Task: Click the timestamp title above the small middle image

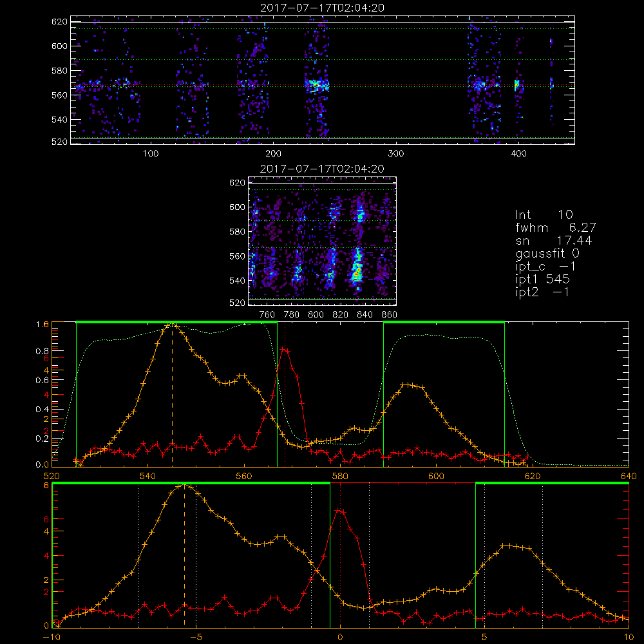Action: pyautogui.click(x=322, y=169)
